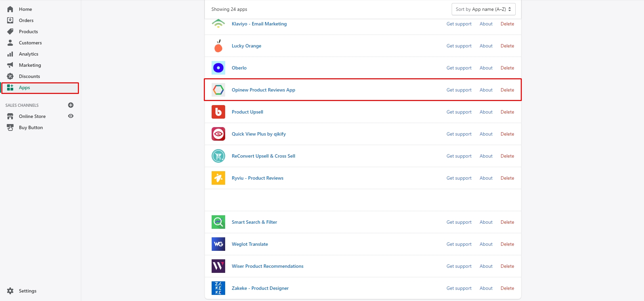The width and height of the screenshot is (644, 301).
Task: Open About for Klaviyo
Action: click(x=486, y=24)
